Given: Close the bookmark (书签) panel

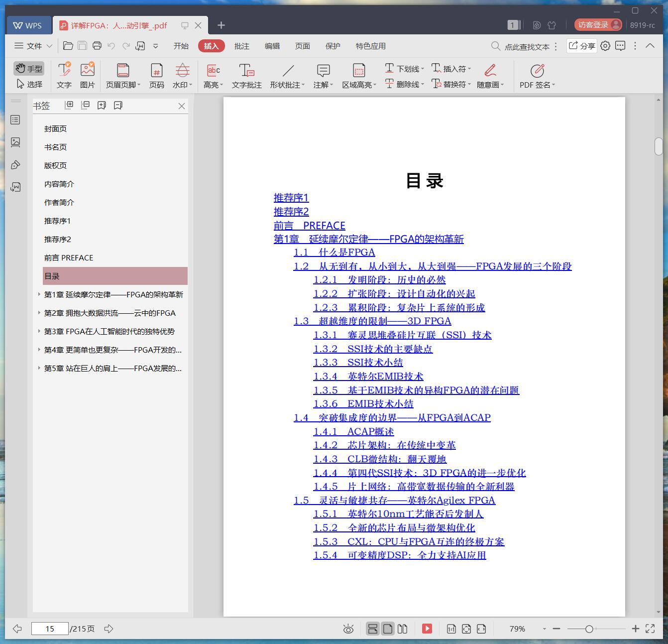Looking at the screenshot, I should [182, 106].
